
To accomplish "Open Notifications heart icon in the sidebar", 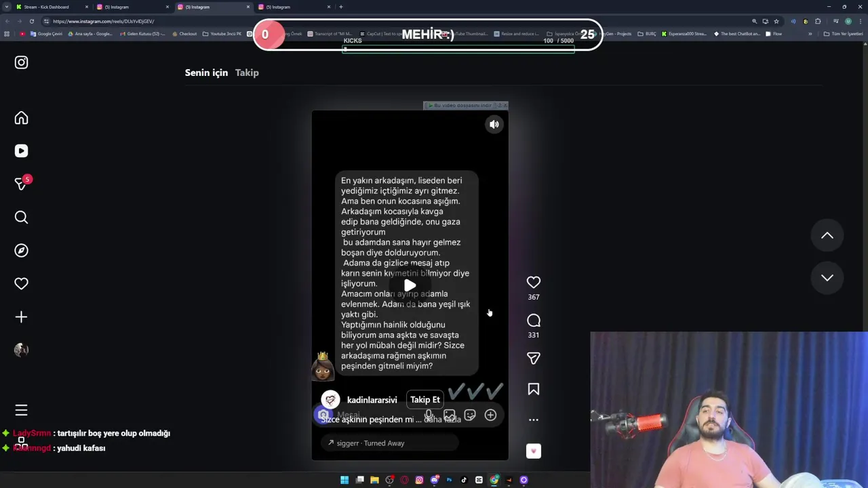I will tap(21, 284).
